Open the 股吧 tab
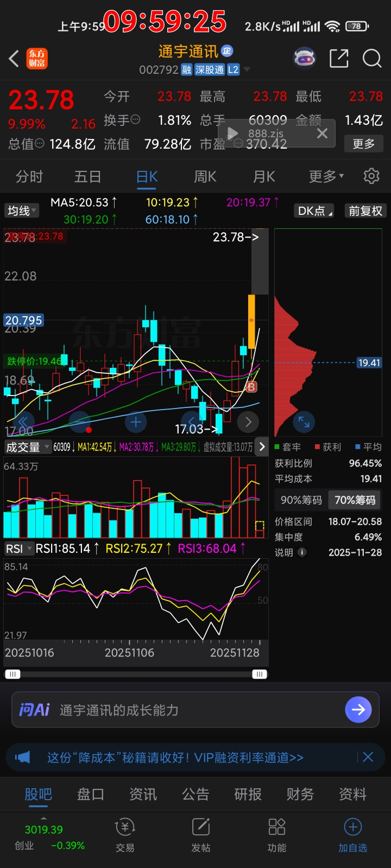This screenshot has height=868, width=391. pyautogui.click(x=38, y=794)
